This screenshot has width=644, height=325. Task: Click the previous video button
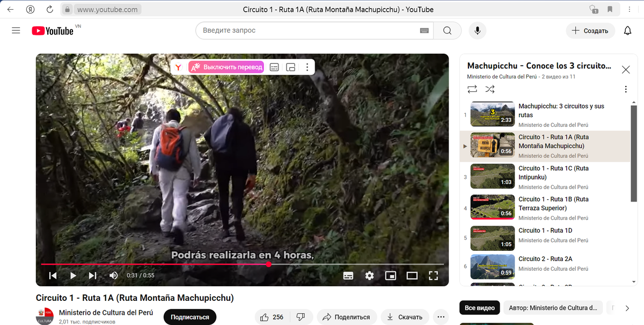click(53, 276)
